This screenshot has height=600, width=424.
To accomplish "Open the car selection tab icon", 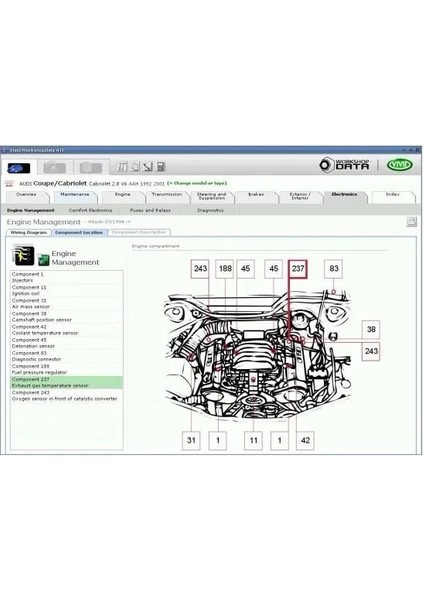I will (19, 168).
